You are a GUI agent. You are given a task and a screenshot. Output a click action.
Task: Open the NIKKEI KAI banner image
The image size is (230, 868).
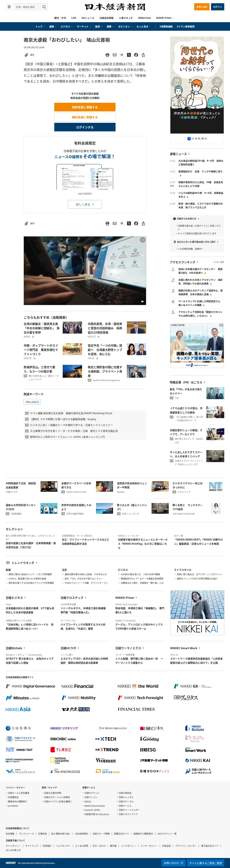pyautogui.click(x=197, y=613)
